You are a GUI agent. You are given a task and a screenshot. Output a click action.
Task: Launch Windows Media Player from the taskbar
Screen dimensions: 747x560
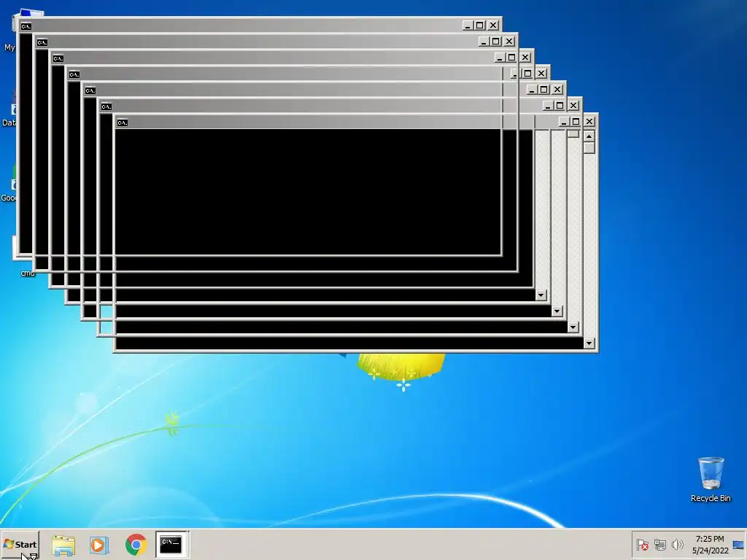pos(99,545)
